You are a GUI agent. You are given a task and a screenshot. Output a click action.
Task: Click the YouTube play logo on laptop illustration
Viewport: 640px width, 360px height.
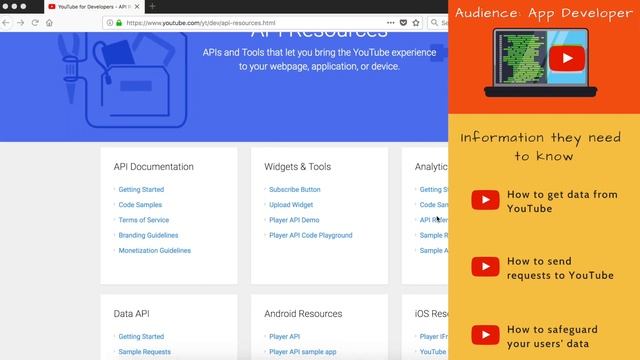point(567,58)
